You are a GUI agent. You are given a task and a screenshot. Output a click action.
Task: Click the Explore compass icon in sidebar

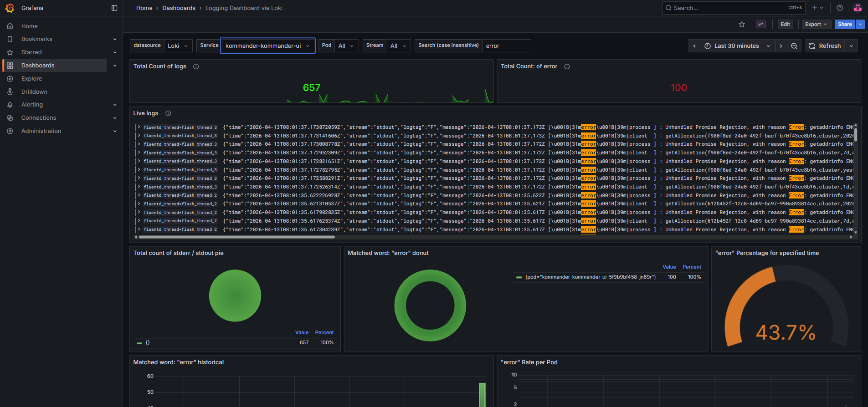click(x=10, y=79)
